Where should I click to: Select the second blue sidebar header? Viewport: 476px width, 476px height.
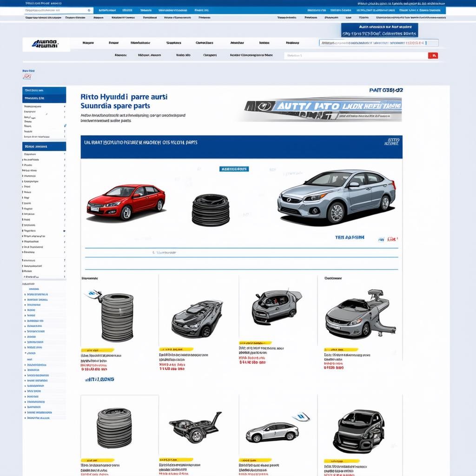(x=44, y=99)
